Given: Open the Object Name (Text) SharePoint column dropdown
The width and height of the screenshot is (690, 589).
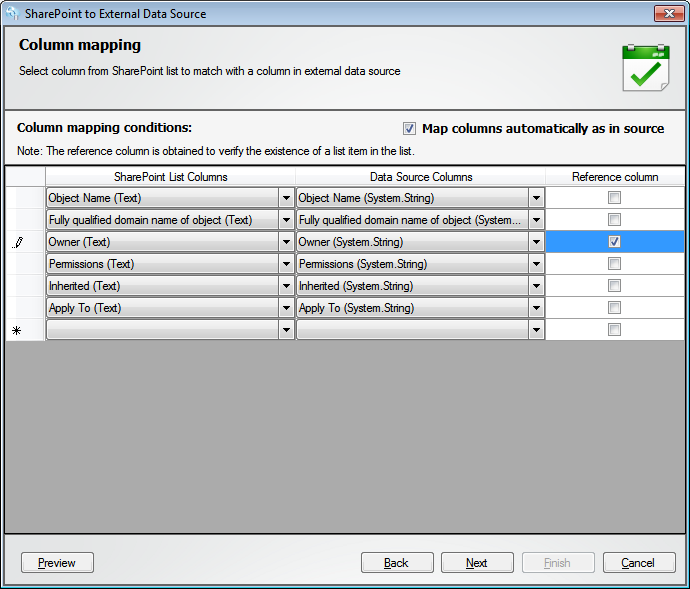Looking at the screenshot, I should (286, 198).
